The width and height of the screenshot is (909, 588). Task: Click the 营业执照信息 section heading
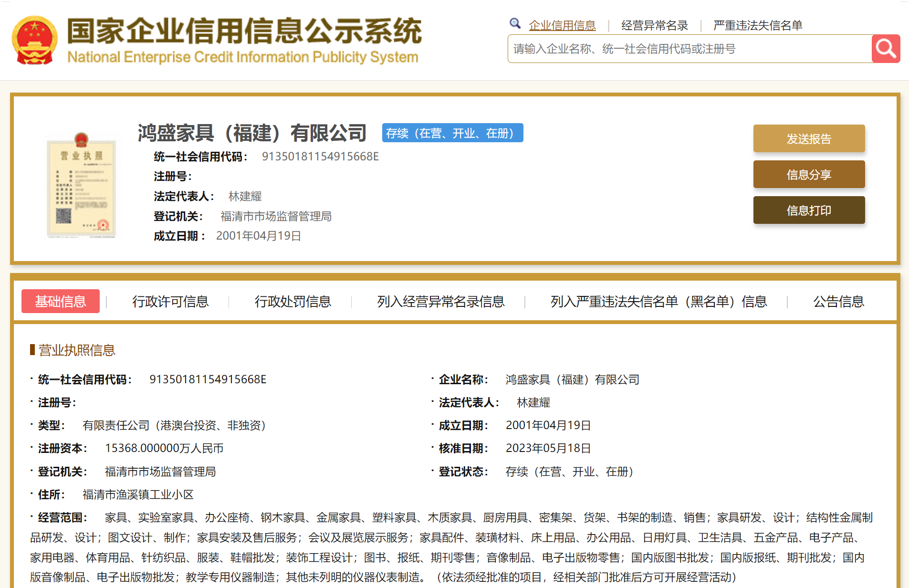click(x=77, y=350)
